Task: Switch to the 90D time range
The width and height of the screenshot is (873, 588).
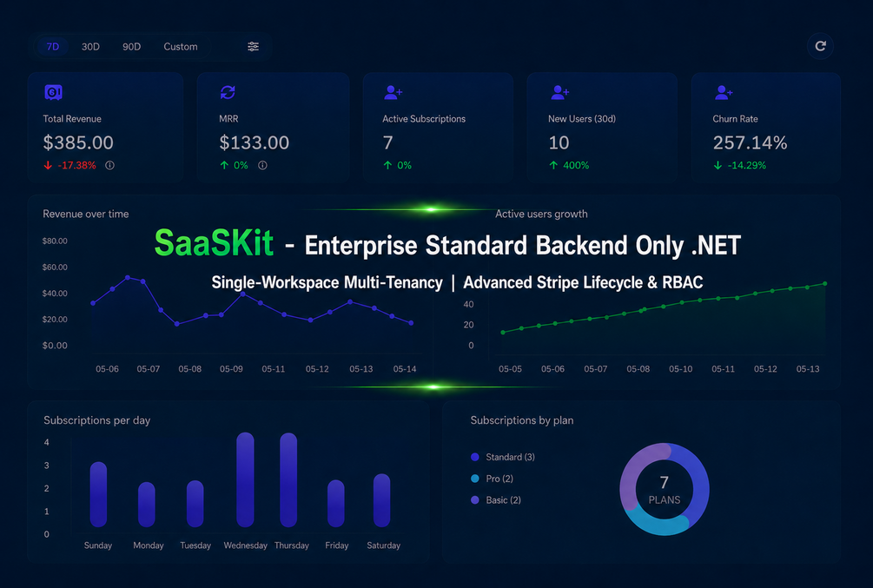Action: click(x=131, y=47)
